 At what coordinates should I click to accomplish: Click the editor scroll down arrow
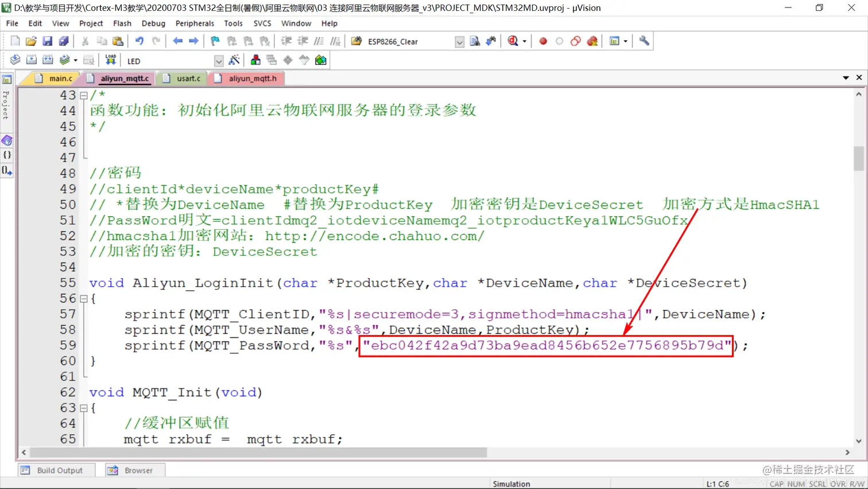pyautogui.click(x=859, y=441)
